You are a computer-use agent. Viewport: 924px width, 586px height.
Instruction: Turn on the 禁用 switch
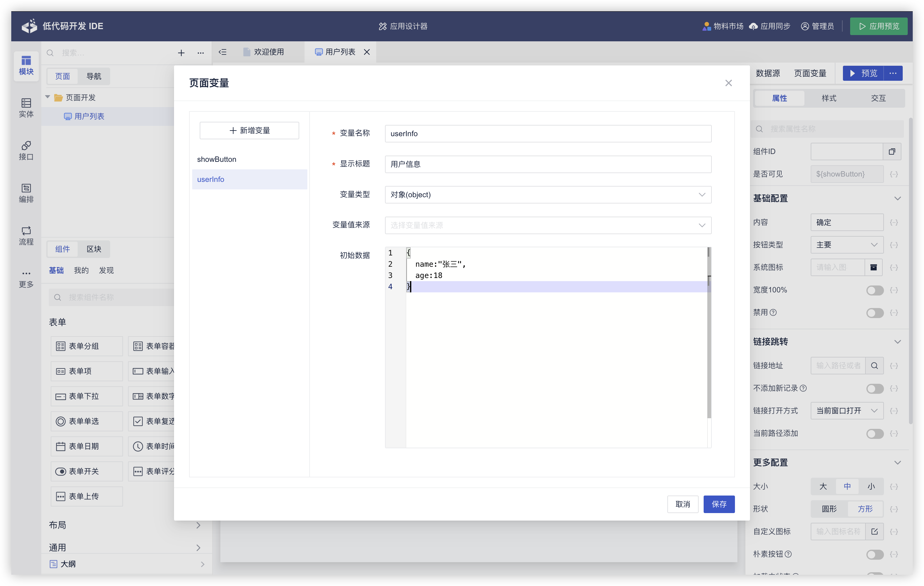[875, 313]
